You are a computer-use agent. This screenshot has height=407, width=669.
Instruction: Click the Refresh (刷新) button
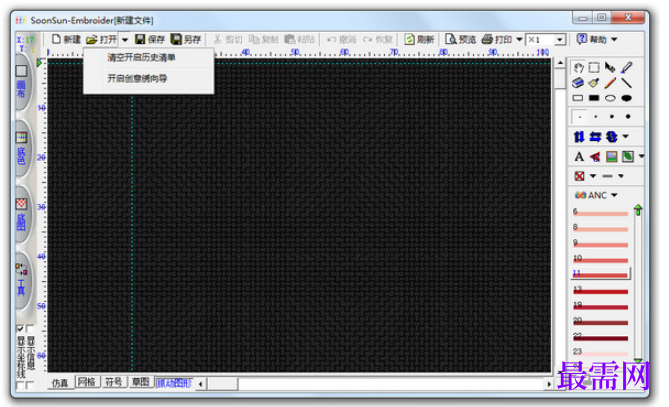click(x=419, y=39)
